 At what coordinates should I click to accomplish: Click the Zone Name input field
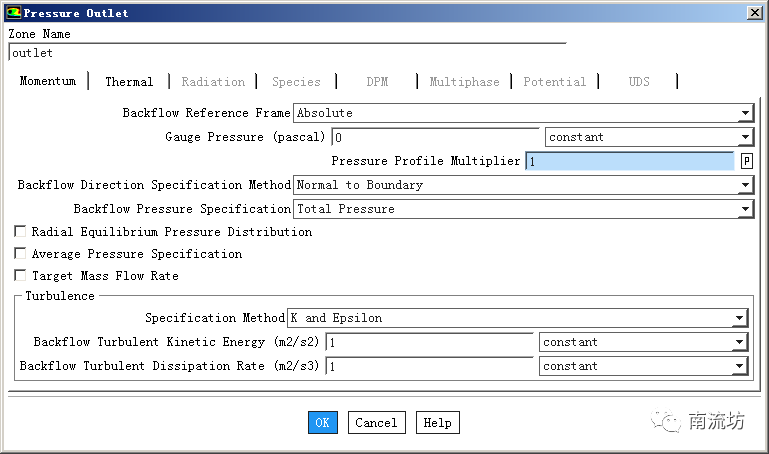tap(286, 53)
